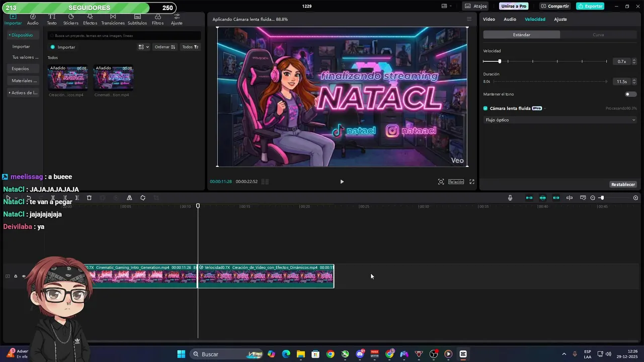Select the Velocidad inspector tab
This screenshot has width=644, height=362.
(535, 19)
